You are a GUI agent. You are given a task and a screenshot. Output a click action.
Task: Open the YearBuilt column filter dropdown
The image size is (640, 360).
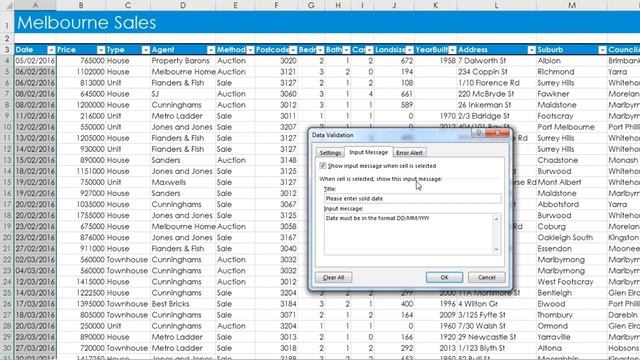coord(452,50)
